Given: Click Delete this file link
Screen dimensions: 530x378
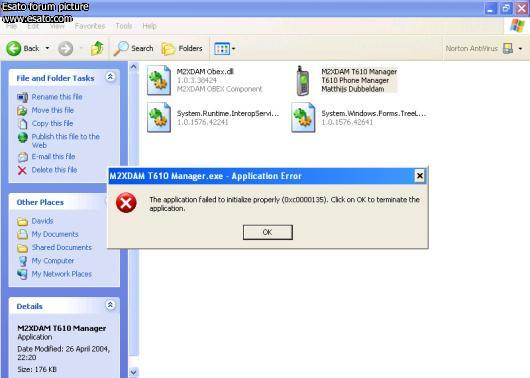Looking at the screenshot, I should [x=54, y=170].
